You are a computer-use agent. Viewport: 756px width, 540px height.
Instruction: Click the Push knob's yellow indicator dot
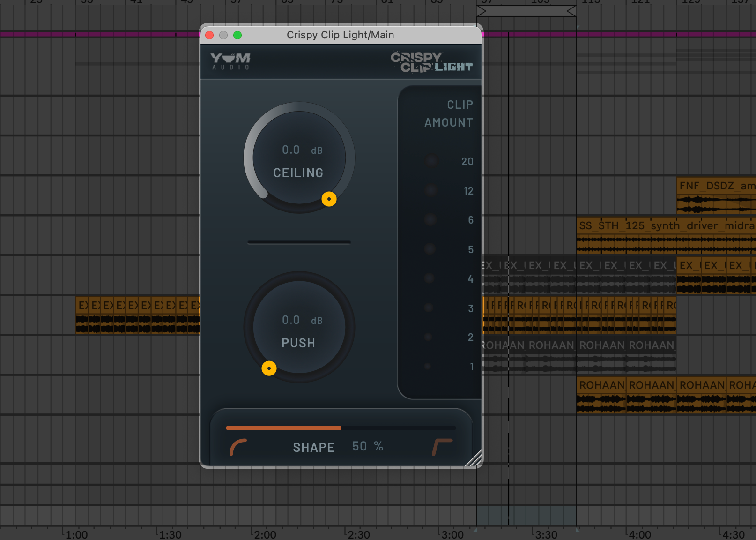(x=269, y=368)
